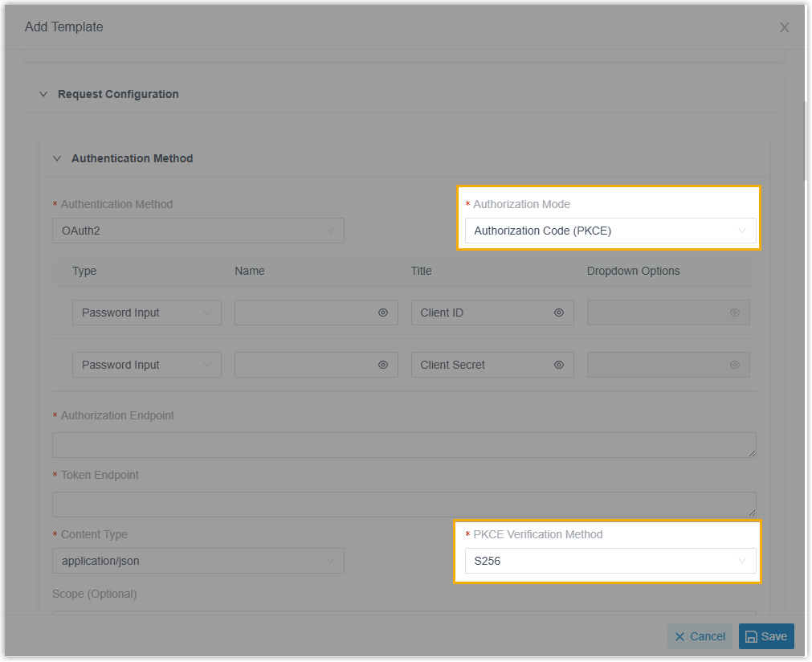Image resolution: width=812 pixels, height=662 pixels.
Task: Click the Token Endpoint text area
Action: [x=403, y=505]
